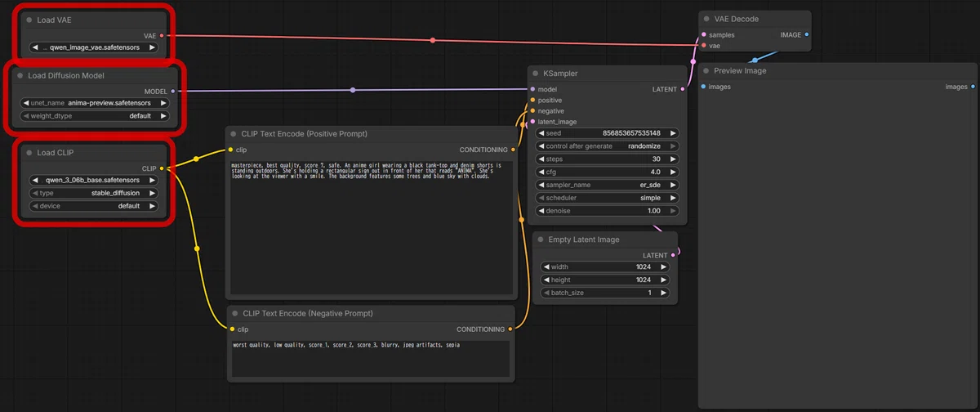Click the positive input socket on KSampler
Image resolution: width=980 pixels, height=412 pixels.
532,100
